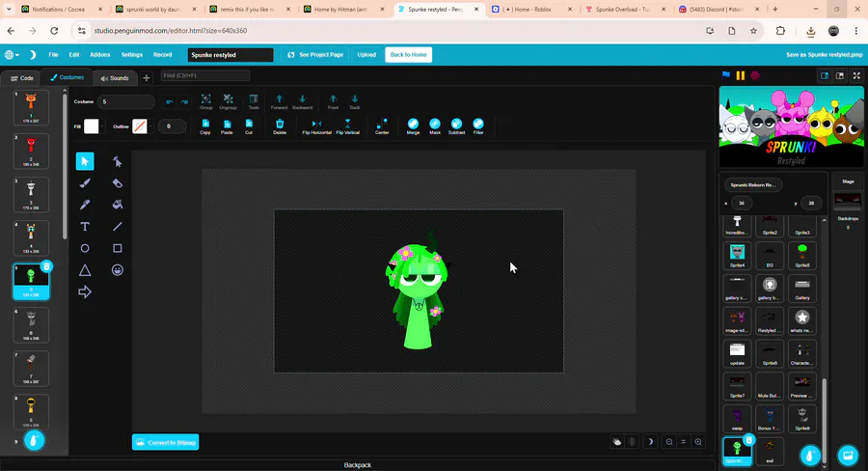Switch to the Sounds tab

[x=115, y=78]
